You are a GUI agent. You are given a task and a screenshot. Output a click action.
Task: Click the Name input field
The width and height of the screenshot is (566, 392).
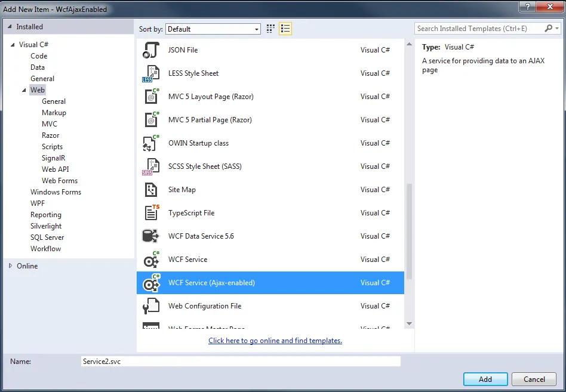[x=241, y=362]
